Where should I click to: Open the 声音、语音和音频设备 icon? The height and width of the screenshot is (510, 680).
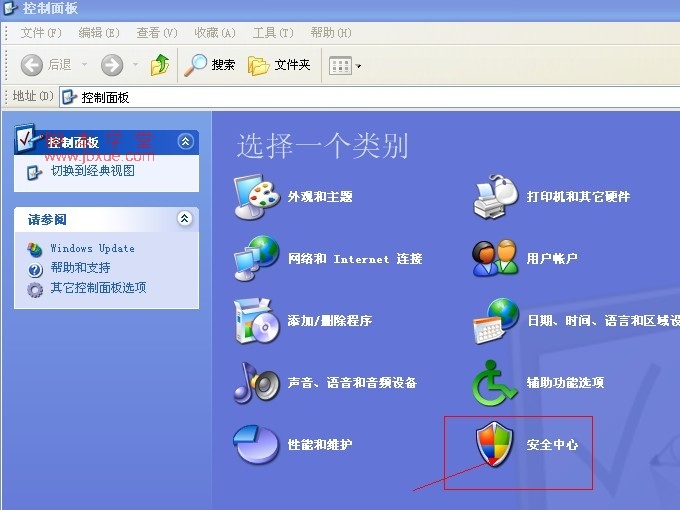[254, 382]
